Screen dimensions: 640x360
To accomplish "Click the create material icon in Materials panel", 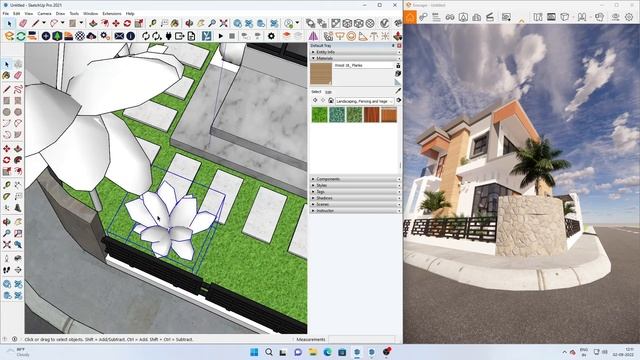I will pos(398,73).
